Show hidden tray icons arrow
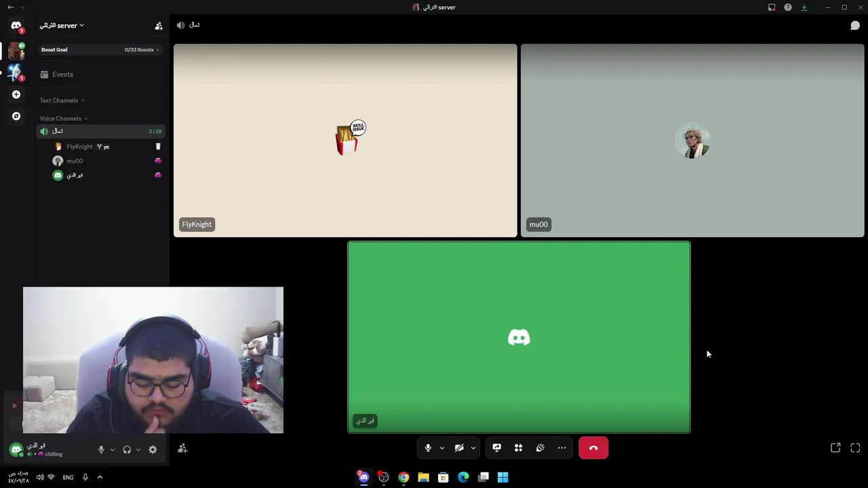The image size is (868, 488). pyautogui.click(x=100, y=477)
